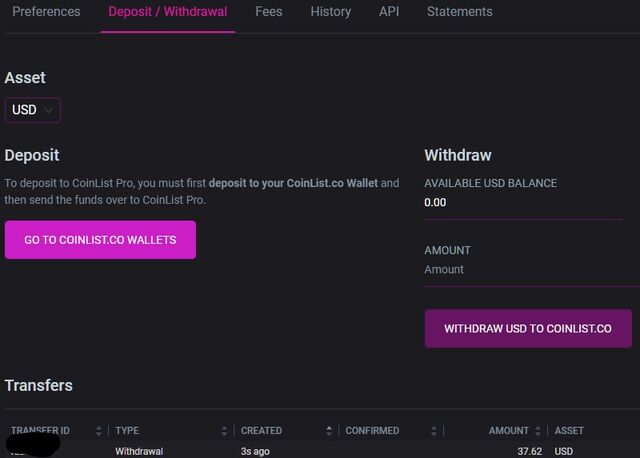The height and width of the screenshot is (458, 640).
Task: Focus the withdrawal Amount input field
Action: coord(532,269)
